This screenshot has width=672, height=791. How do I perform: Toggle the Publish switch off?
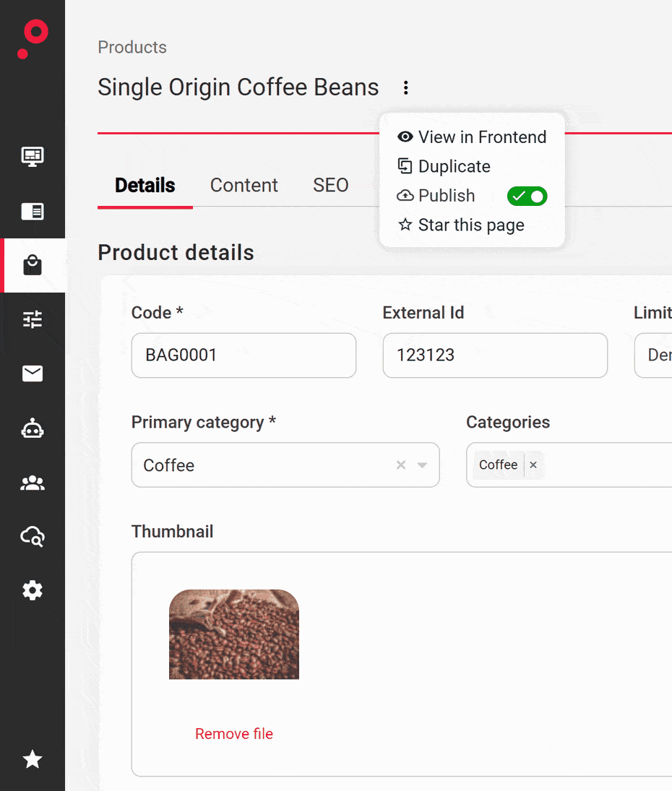pos(527,196)
